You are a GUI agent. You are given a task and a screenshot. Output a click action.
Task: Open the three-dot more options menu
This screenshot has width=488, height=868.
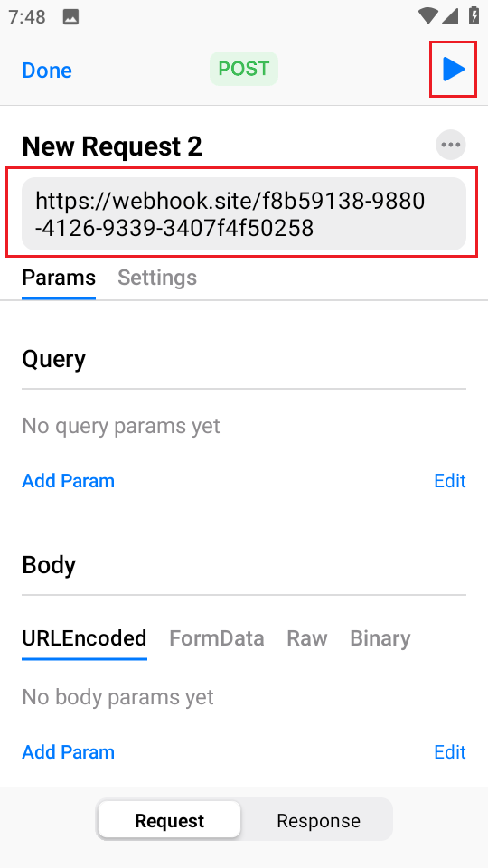click(451, 145)
